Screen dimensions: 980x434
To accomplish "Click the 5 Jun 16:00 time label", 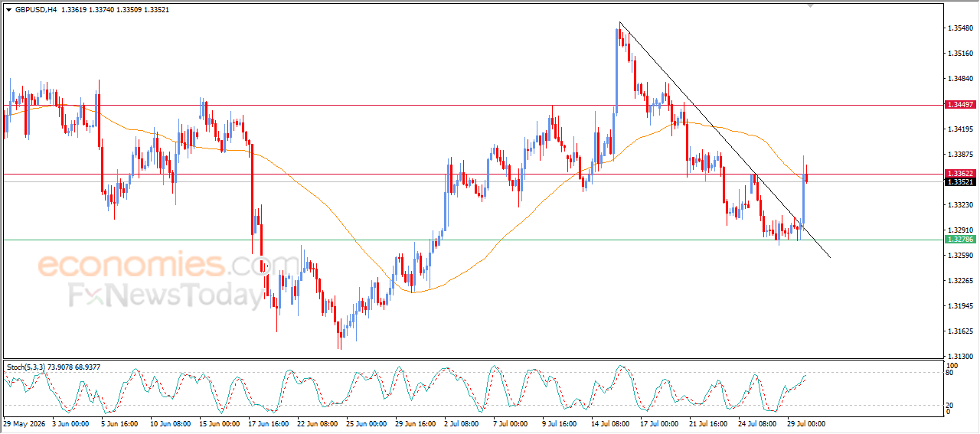I will pos(119,423).
